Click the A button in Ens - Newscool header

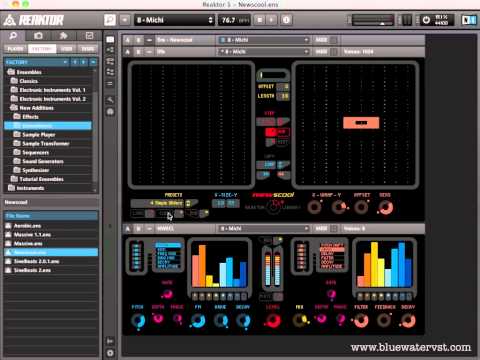[x=128, y=40]
